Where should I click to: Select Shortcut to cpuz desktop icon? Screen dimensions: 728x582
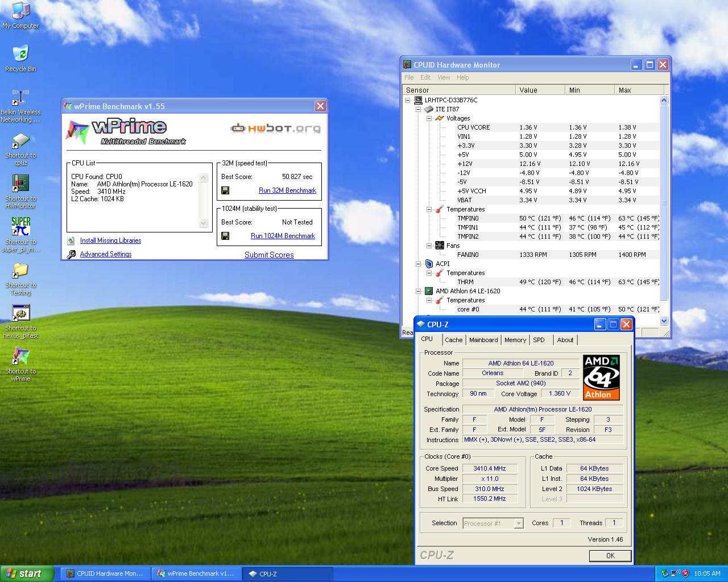pyautogui.click(x=20, y=149)
